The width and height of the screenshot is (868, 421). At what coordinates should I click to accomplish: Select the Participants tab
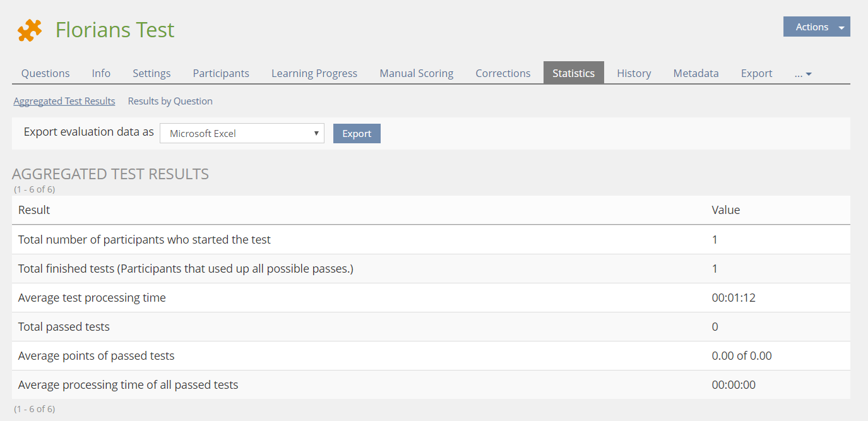pos(221,73)
